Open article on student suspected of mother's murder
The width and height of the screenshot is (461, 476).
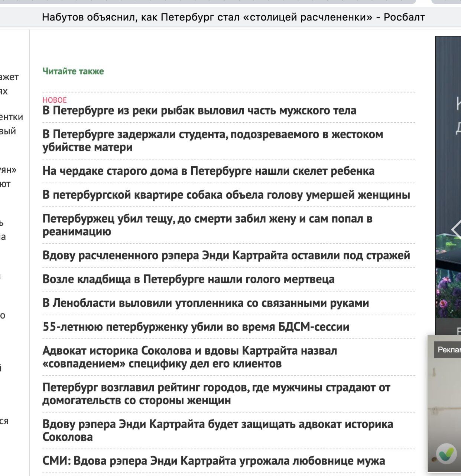coord(213,141)
